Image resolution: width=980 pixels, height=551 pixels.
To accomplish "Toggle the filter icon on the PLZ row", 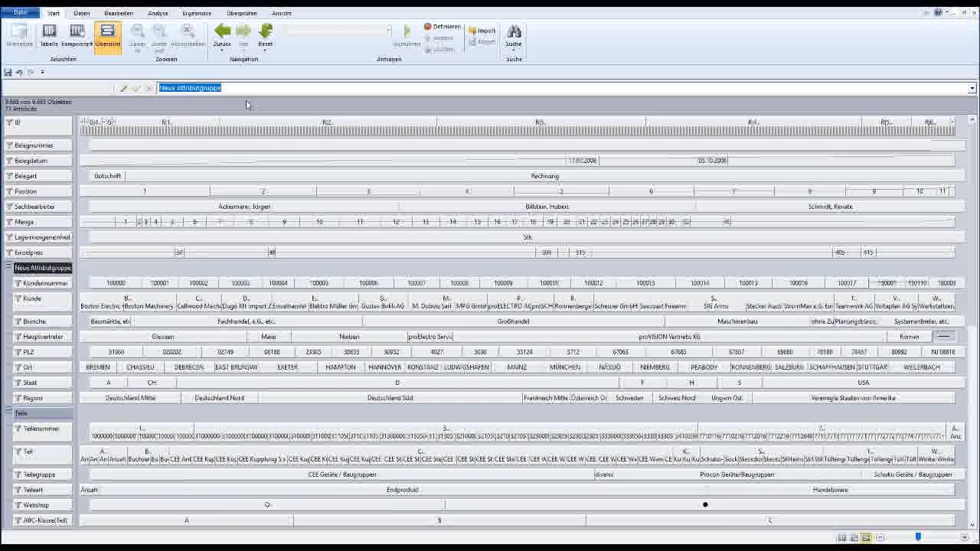I will 18,352.
